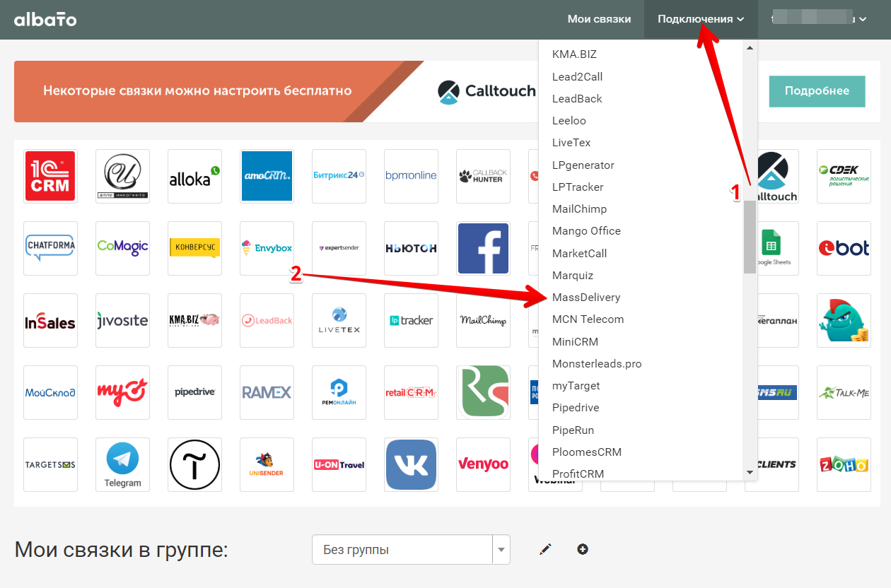Select MailChimp in the dropdown list
This screenshot has width=891, height=588.
coord(579,209)
